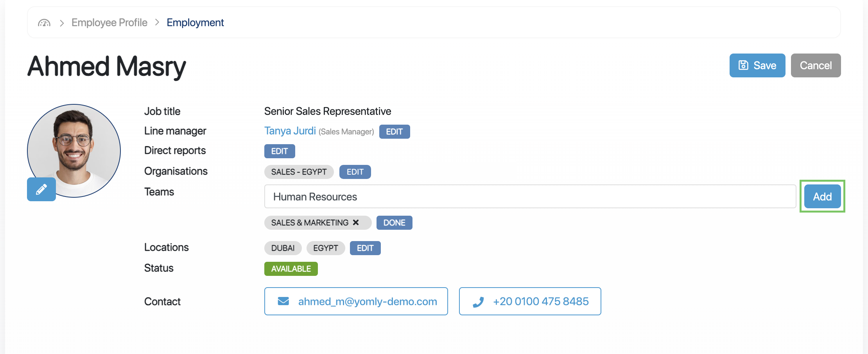
Task: Click the envelope icon in email contact
Action: pyautogui.click(x=283, y=301)
